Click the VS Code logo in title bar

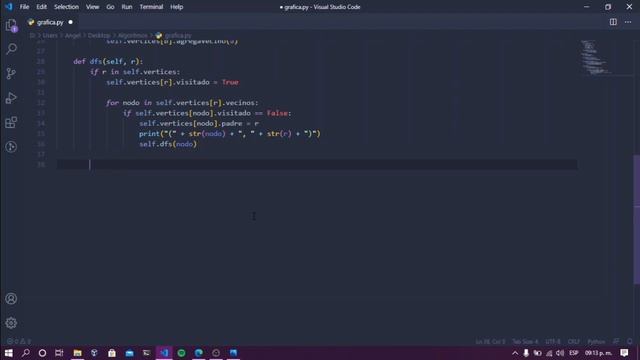[9, 7]
